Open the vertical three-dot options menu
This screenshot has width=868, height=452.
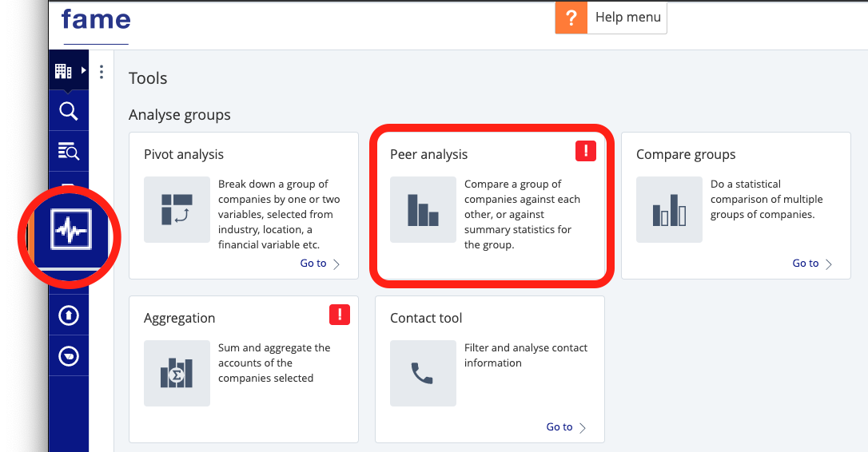[102, 72]
